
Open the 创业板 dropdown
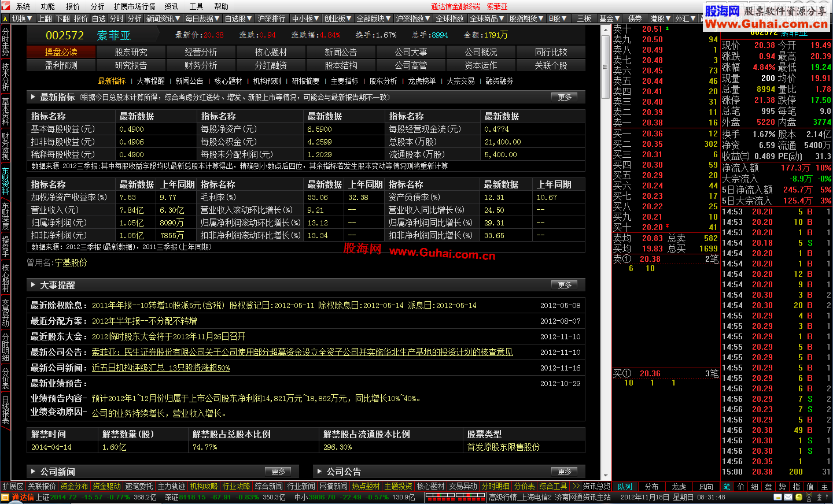coord(338,18)
